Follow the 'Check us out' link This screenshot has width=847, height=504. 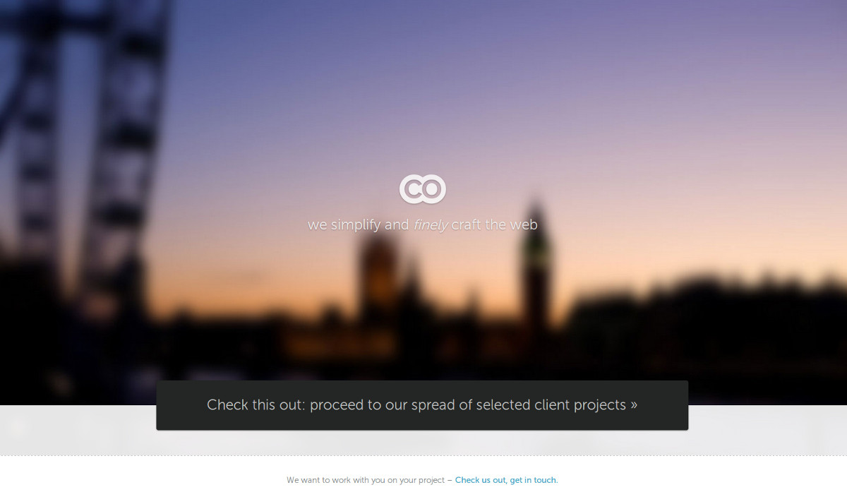[x=480, y=480]
